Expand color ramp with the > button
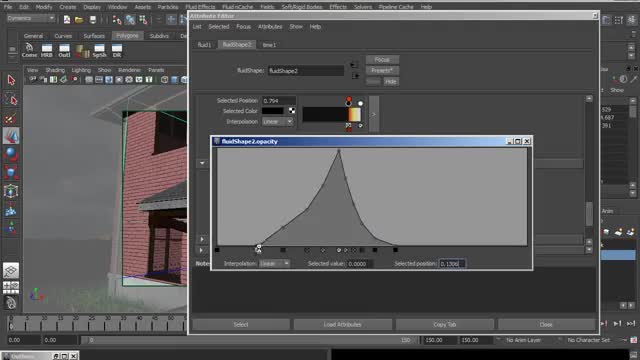 374,114
